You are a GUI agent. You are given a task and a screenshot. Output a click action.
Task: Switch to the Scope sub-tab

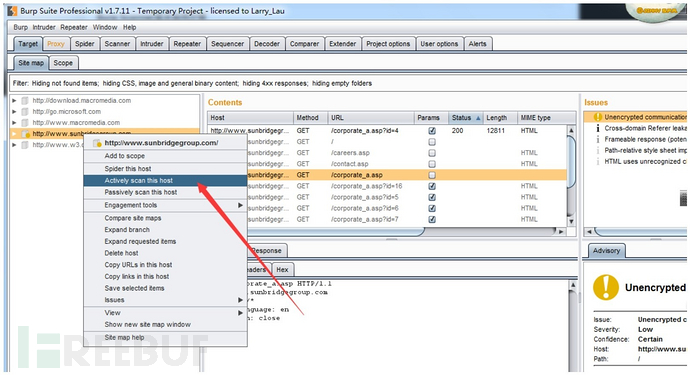click(63, 63)
